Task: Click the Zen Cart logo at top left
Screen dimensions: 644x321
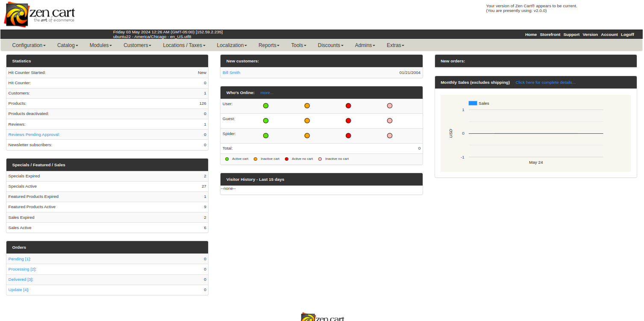Action: (39, 15)
